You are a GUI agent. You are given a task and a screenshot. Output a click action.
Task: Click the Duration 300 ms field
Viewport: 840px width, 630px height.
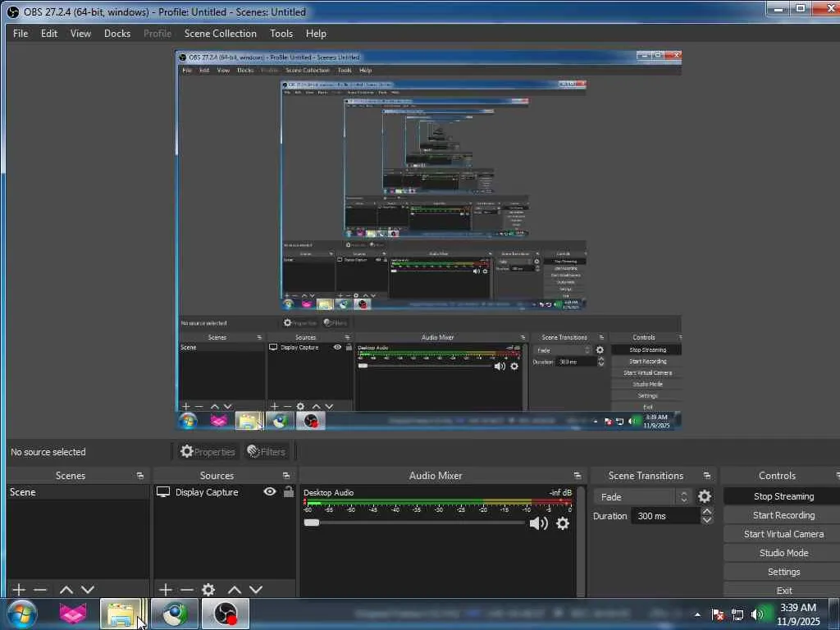pyautogui.click(x=665, y=516)
